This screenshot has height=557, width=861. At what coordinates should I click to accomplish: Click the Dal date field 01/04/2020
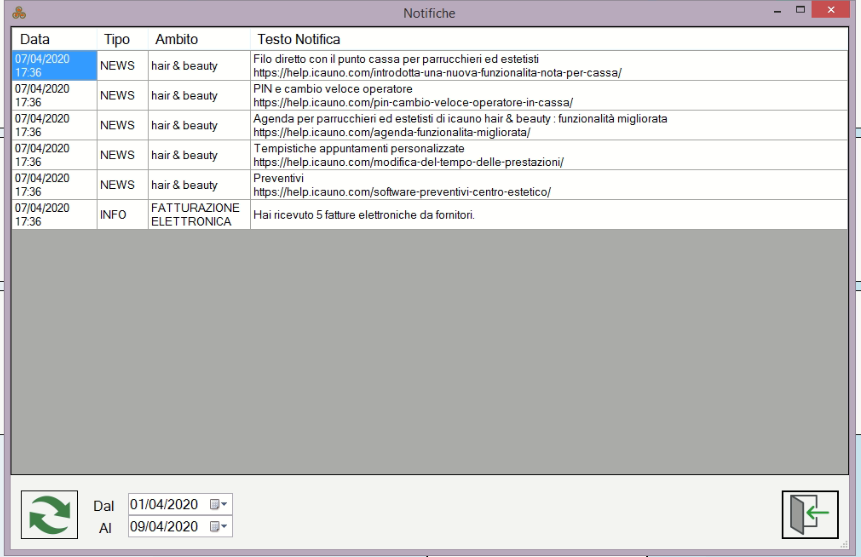[x=165, y=504]
